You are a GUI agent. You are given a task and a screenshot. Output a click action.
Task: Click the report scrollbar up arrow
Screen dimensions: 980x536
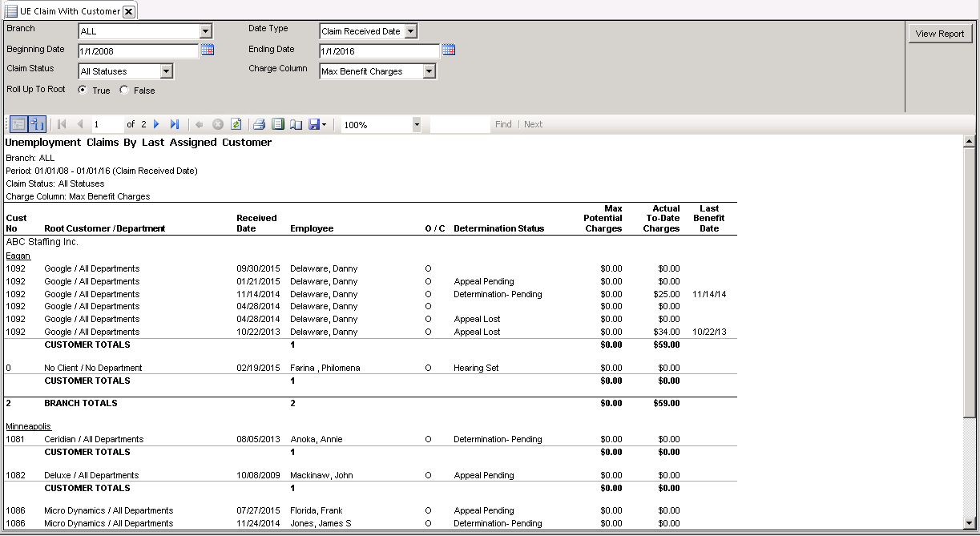tap(969, 142)
